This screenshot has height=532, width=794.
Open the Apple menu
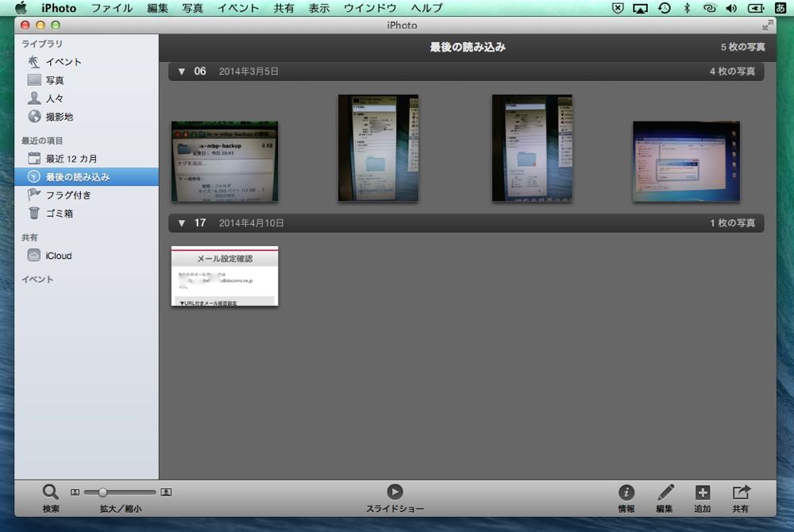pyautogui.click(x=21, y=8)
